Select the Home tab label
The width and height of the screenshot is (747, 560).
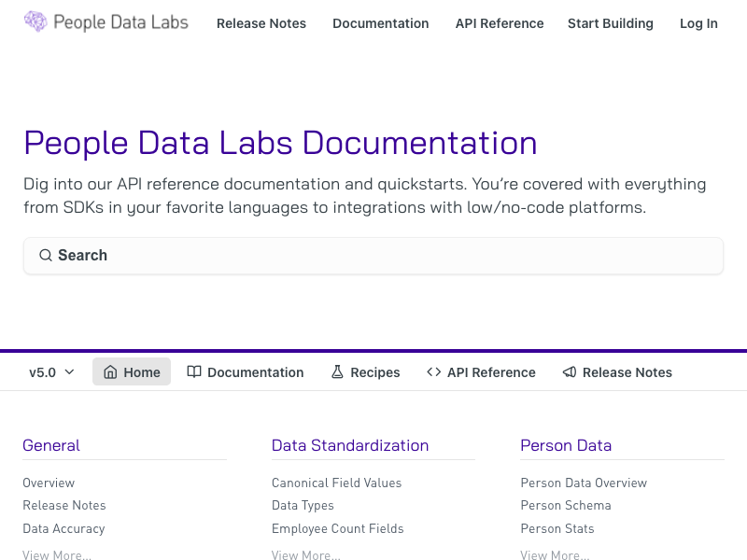[x=142, y=372]
